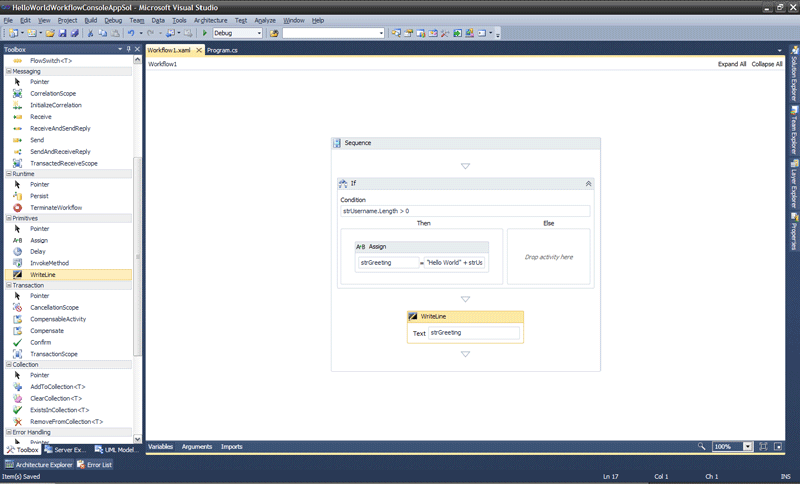The image size is (800, 484).
Task: Select the Delay activity in the Toolbox
Action: pyautogui.click(x=68, y=251)
